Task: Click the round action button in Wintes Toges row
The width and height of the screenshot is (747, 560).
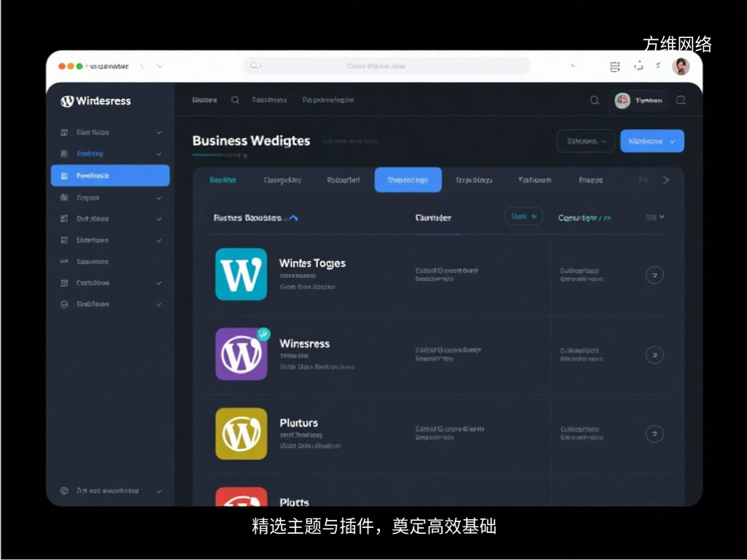Action: pyautogui.click(x=654, y=275)
